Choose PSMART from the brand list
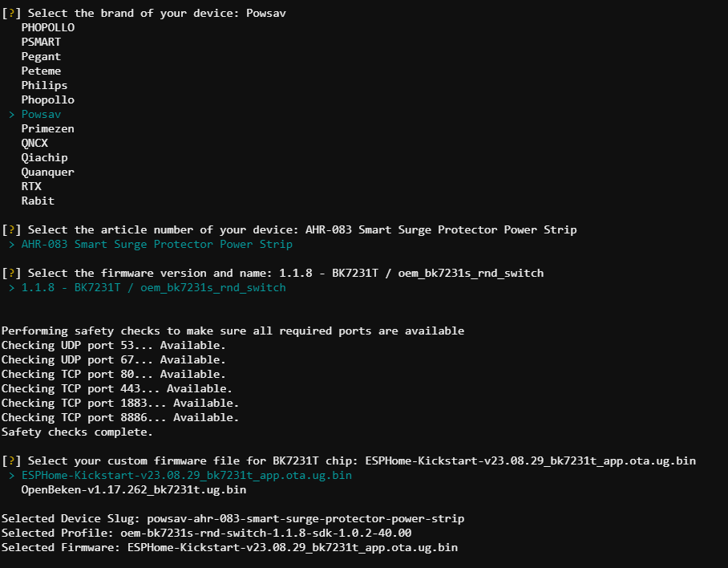The height and width of the screenshot is (568, 728). (x=41, y=42)
